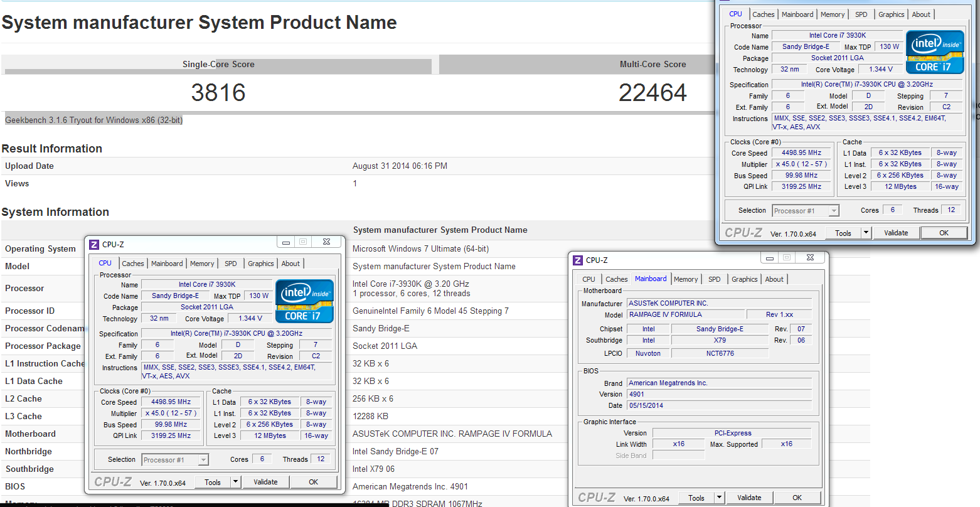Click Microsoft Windows 7 Ultimate (64-bit) value
The height and width of the screenshot is (507, 980).
click(x=420, y=249)
